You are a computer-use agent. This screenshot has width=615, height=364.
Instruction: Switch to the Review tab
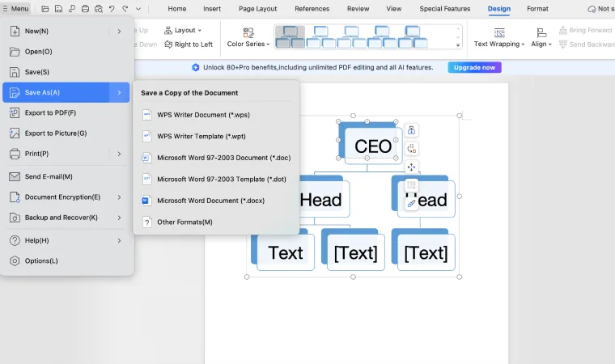(x=358, y=9)
